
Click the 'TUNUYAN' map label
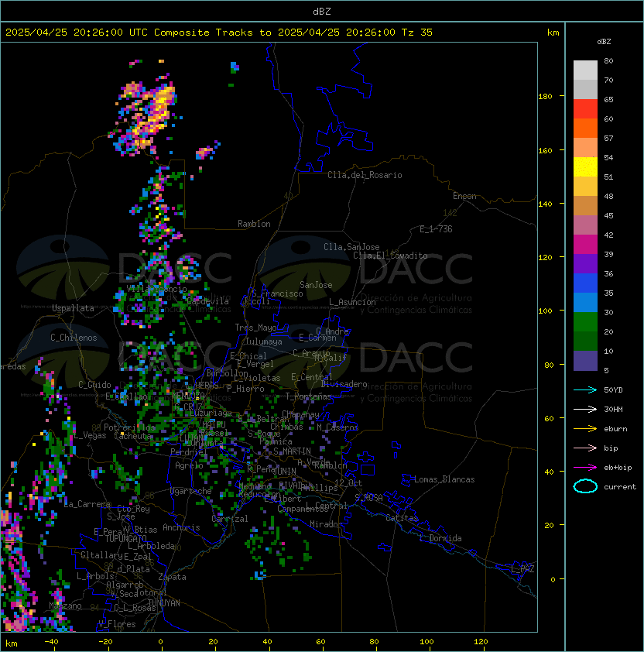pyautogui.click(x=164, y=603)
